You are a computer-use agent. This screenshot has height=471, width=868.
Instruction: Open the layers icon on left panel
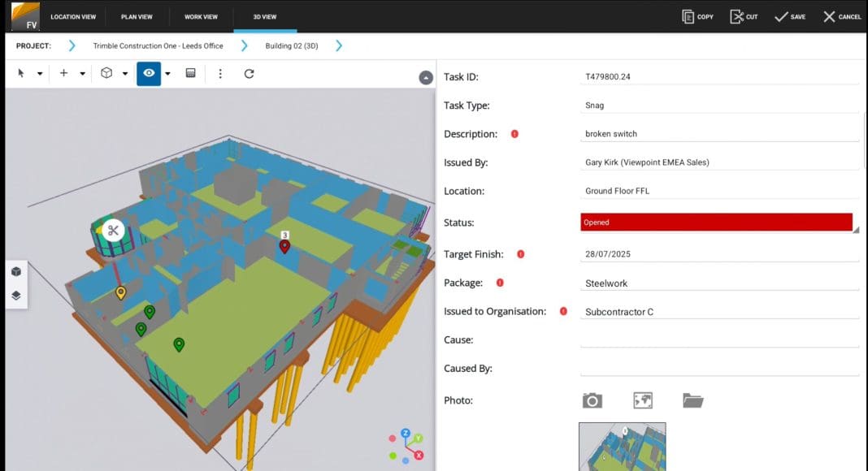(16, 296)
